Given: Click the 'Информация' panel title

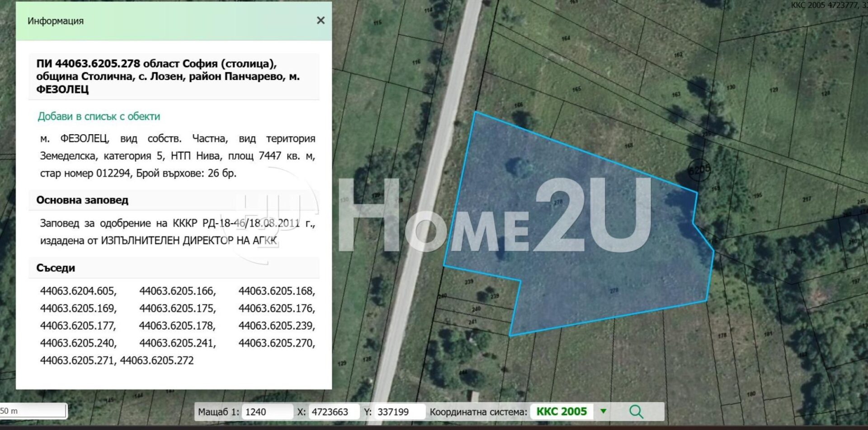Looking at the screenshot, I should (x=56, y=21).
